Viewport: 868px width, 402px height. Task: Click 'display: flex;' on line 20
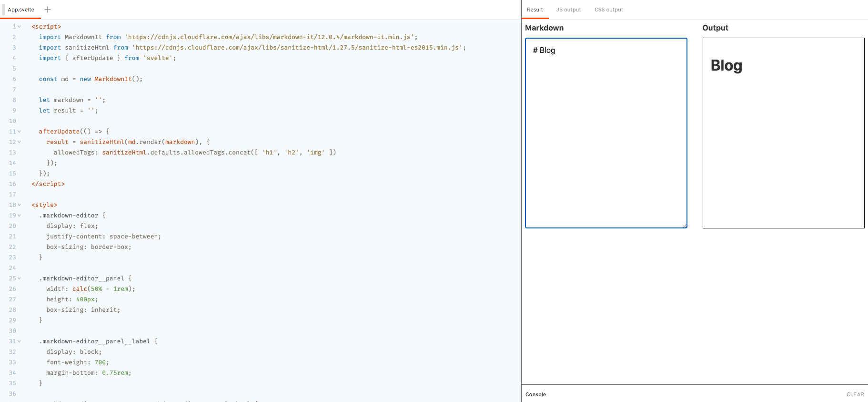tap(72, 226)
